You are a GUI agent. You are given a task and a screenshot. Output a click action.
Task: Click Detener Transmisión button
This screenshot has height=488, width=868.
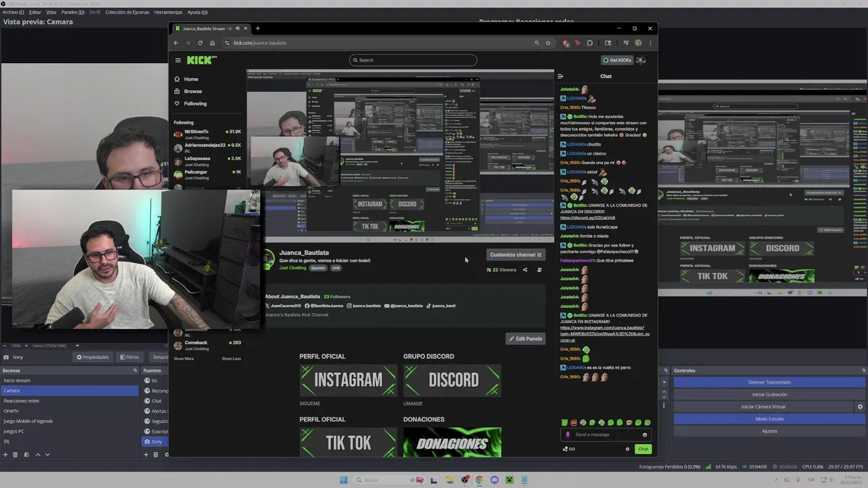click(769, 382)
